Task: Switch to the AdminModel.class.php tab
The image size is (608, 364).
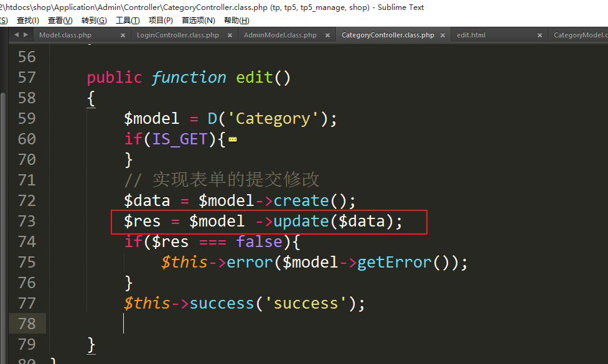Action: (280, 35)
